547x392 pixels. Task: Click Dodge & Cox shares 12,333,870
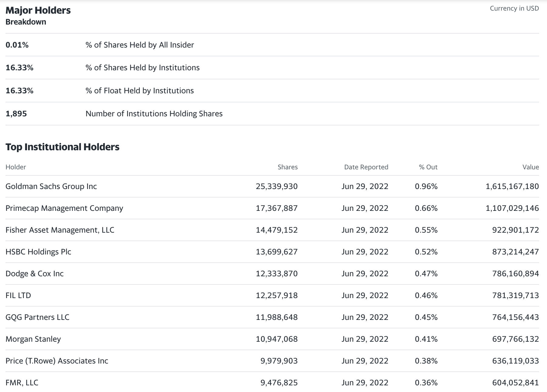(x=277, y=274)
